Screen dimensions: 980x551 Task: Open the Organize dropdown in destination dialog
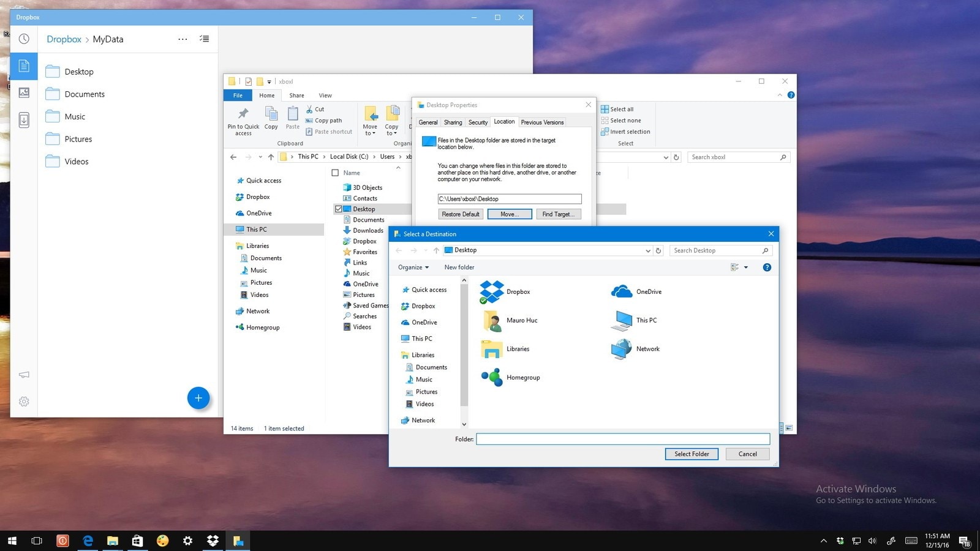click(413, 268)
